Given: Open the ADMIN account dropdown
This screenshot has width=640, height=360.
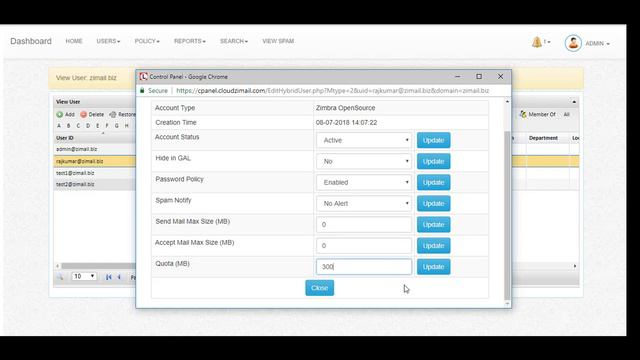Looking at the screenshot, I should pos(598,43).
